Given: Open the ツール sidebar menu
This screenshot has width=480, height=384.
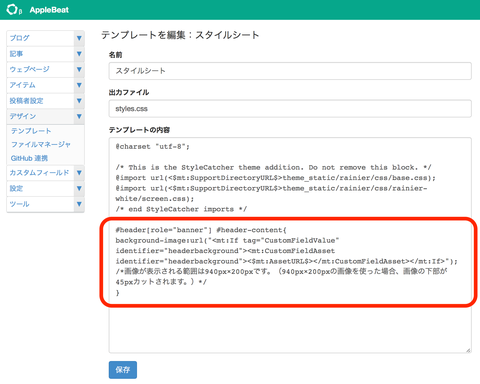Looking at the screenshot, I should pos(41,204).
